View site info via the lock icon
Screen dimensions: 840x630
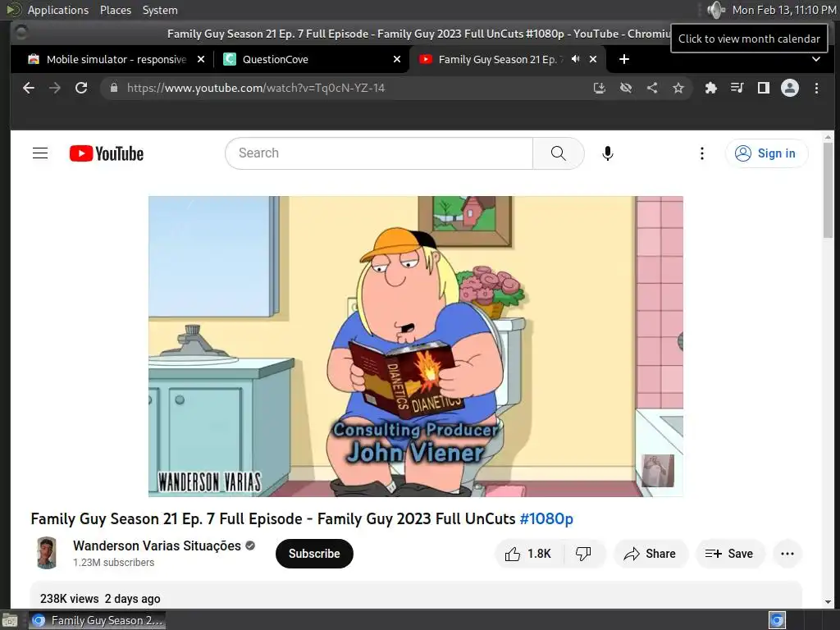point(113,88)
